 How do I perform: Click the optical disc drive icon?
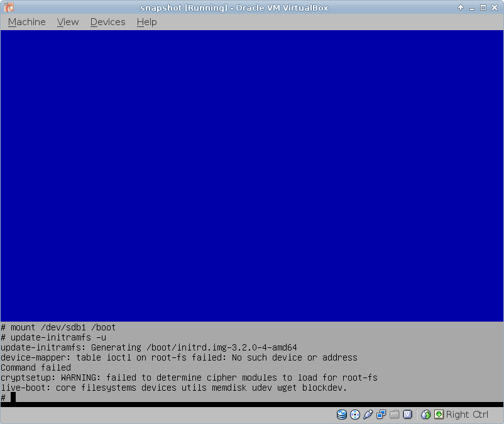pyautogui.click(x=355, y=415)
